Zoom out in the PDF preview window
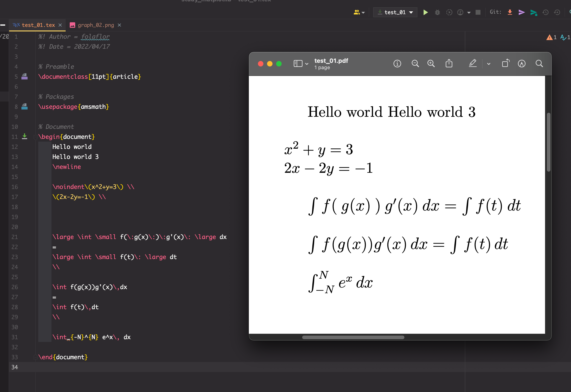This screenshot has height=392, width=571. click(x=415, y=64)
